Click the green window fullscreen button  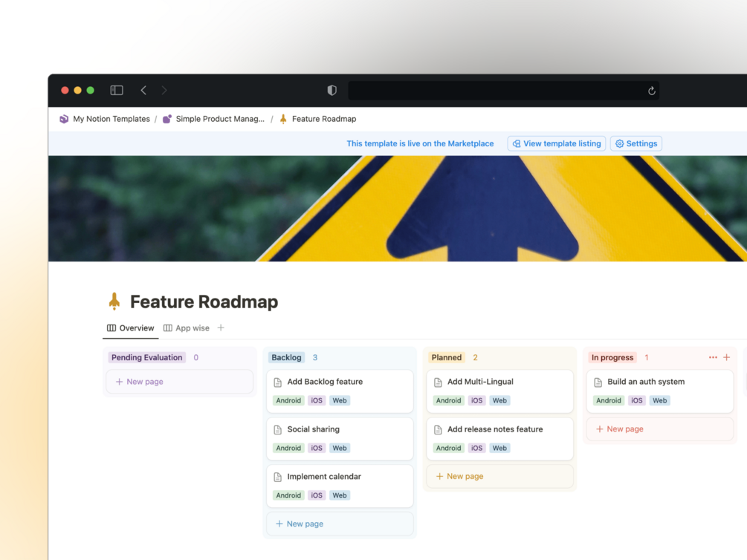click(91, 90)
